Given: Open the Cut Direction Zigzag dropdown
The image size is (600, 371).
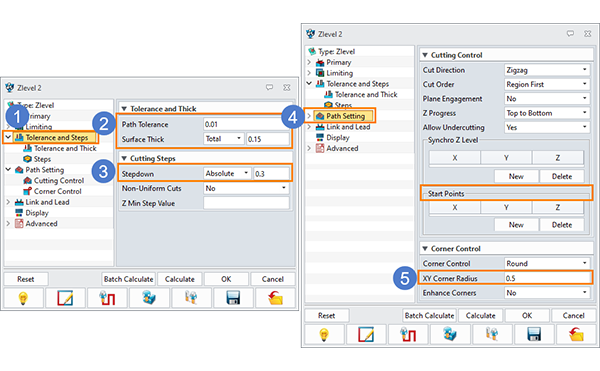Looking at the screenshot, I should 547,70.
